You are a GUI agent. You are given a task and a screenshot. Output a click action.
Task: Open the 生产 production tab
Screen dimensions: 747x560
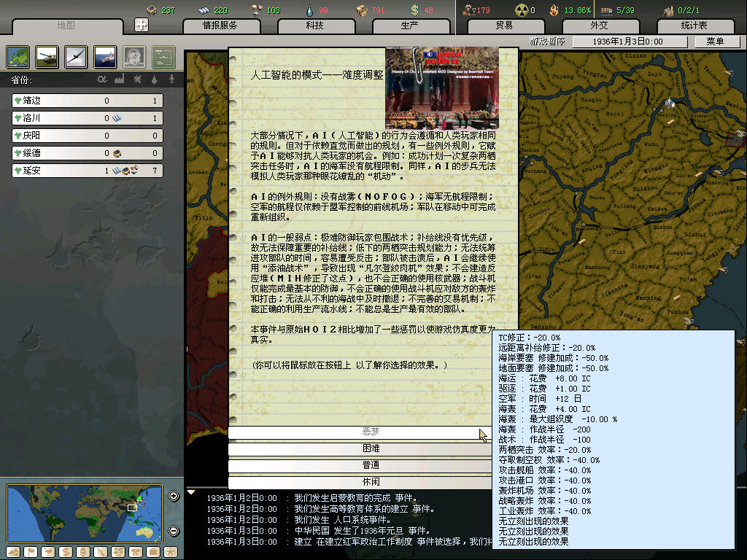click(410, 26)
